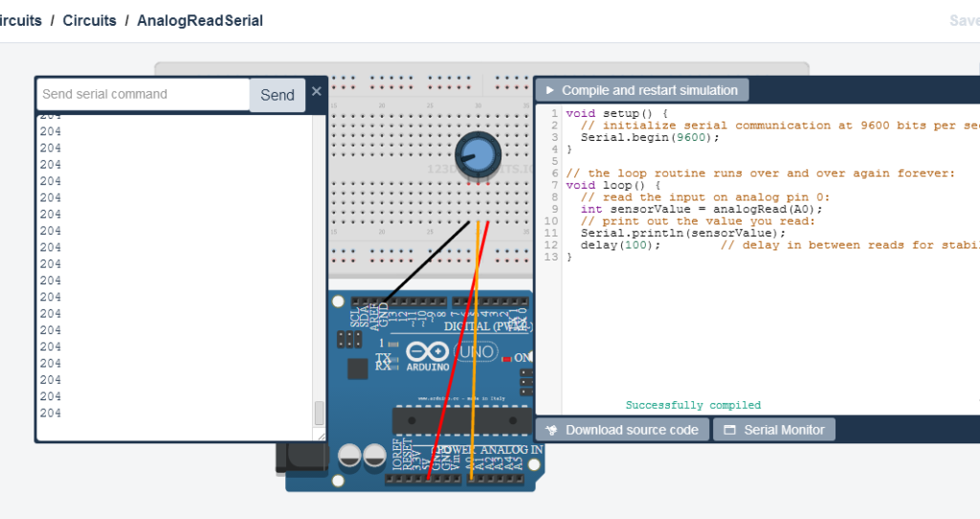980x519 pixels.
Task: Click the Arduino logo on the board
Action: [x=428, y=356]
